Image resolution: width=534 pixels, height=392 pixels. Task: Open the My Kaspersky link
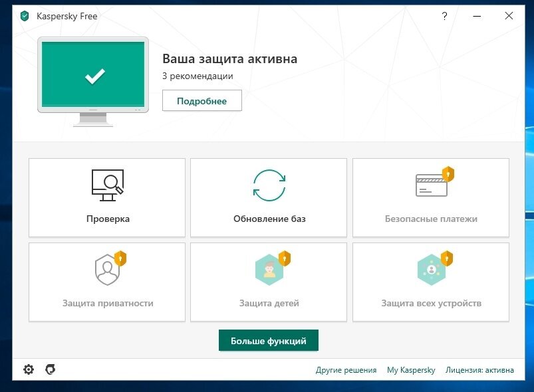click(x=411, y=370)
